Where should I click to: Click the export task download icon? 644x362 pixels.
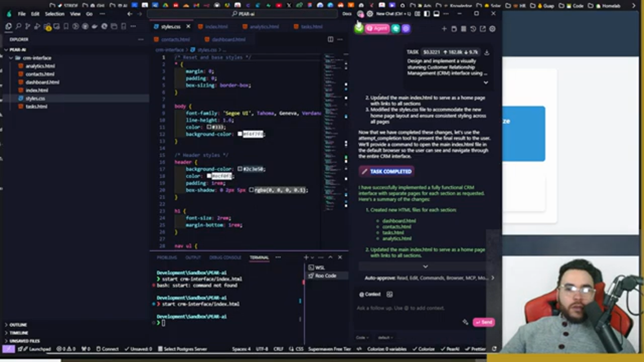point(487,52)
